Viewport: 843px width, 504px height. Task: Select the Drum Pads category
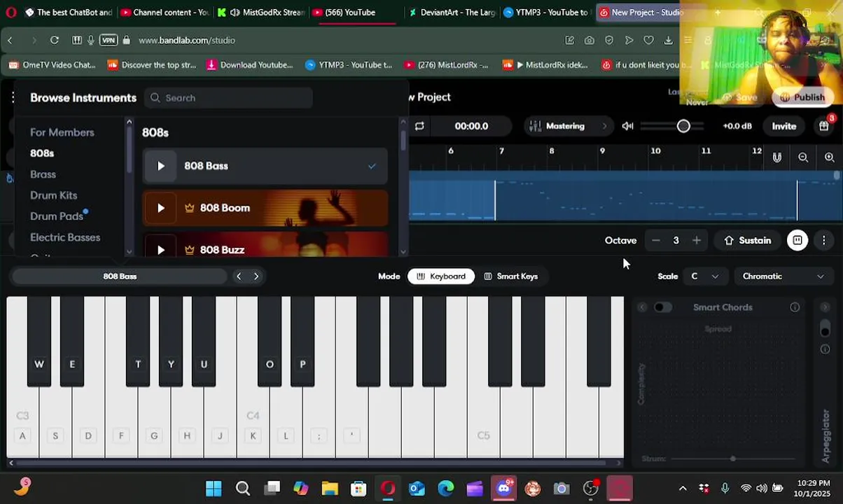57,216
